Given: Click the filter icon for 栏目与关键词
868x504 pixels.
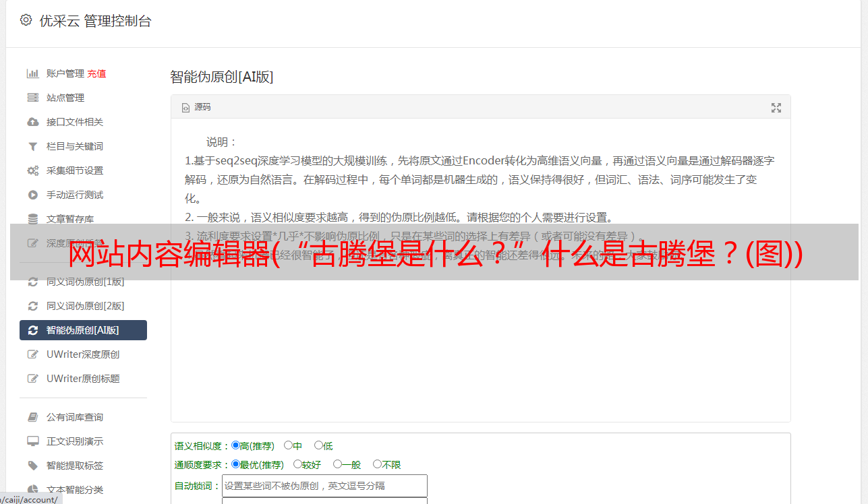Looking at the screenshot, I should click(32, 146).
